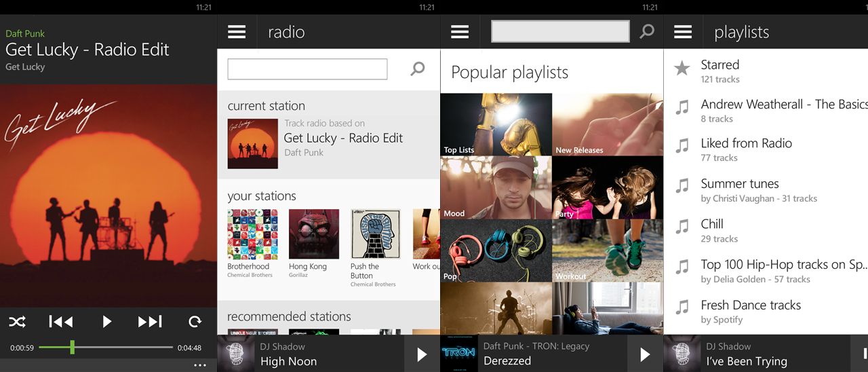The height and width of the screenshot is (372, 868).
Task: Open Summer tunes by Christi Vaughan
Action: [766, 190]
